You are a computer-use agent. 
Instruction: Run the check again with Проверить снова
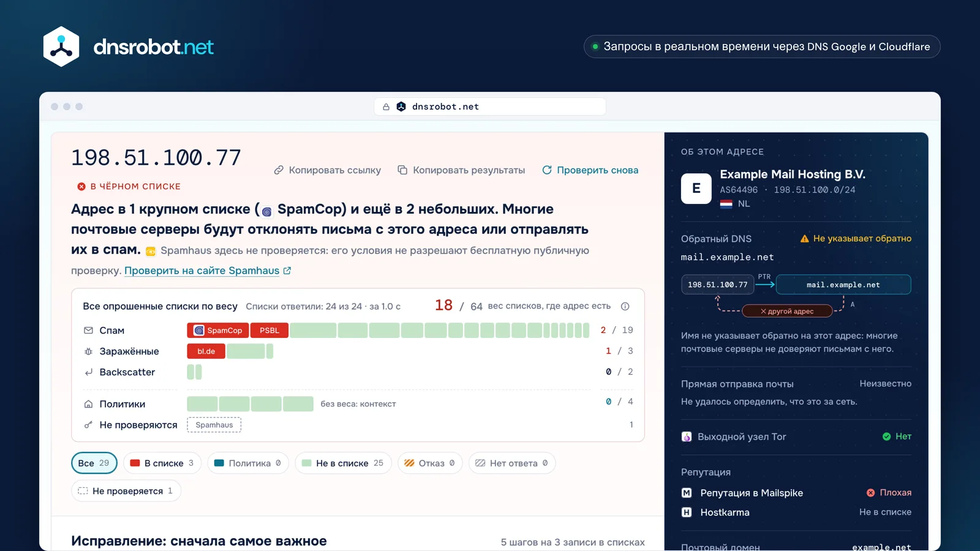pyautogui.click(x=590, y=170)
